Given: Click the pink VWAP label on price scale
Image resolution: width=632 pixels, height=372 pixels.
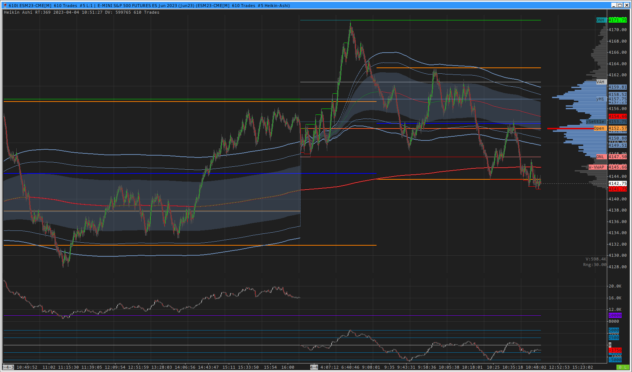Looking at the screenshot, I should (597, 167).
